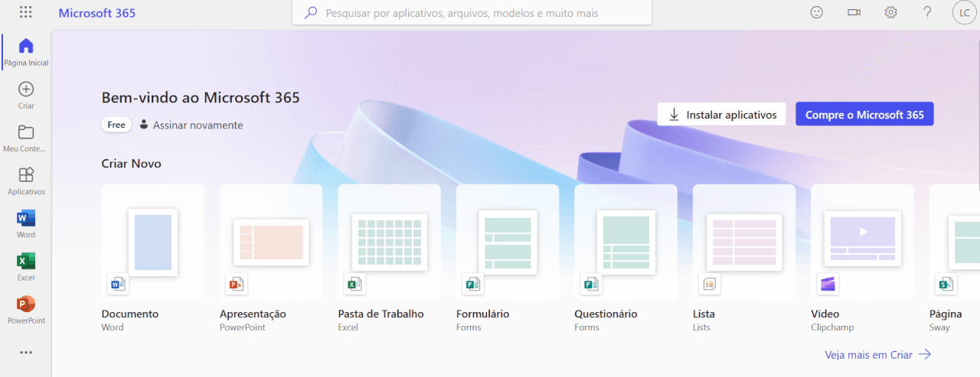Open help question mark icon

pyautogui.click(x=927, y=12)
